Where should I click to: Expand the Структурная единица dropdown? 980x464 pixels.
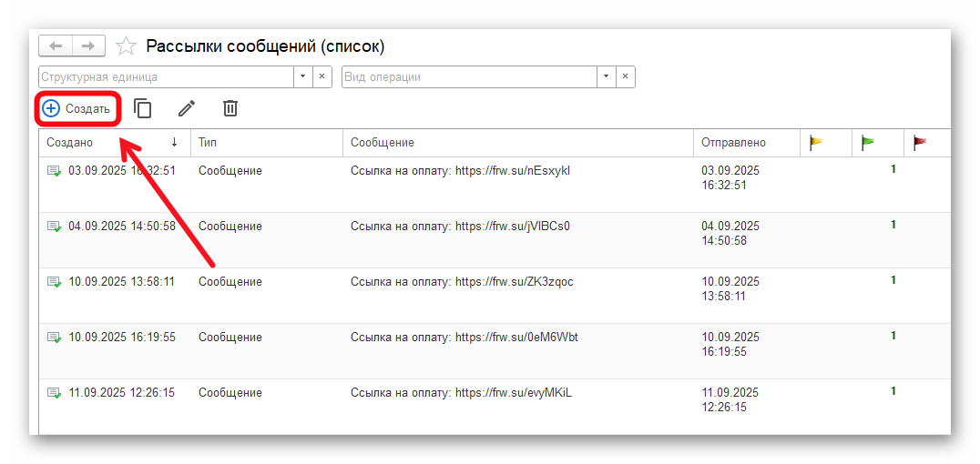click(x=303, y=77)
